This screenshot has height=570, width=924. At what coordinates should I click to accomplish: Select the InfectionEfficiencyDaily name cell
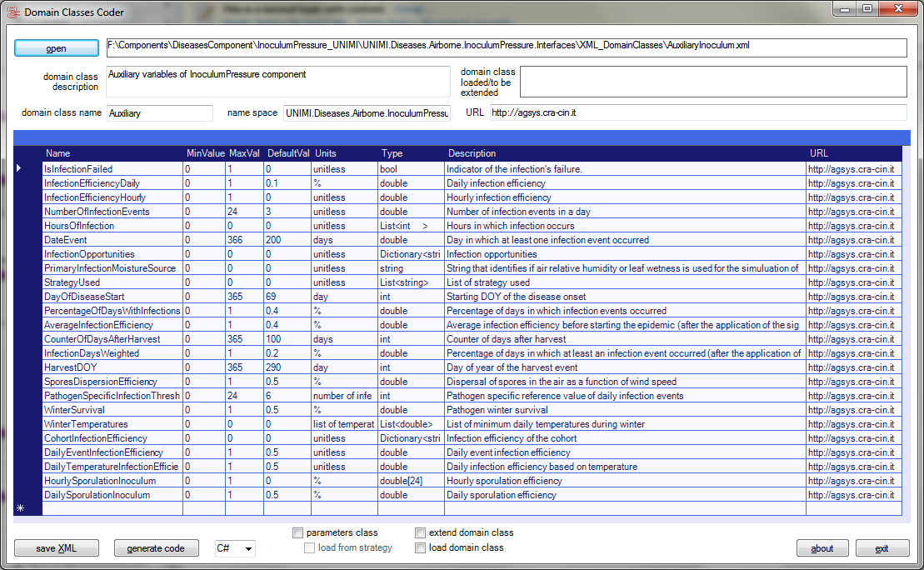click(x=112, y=183)
